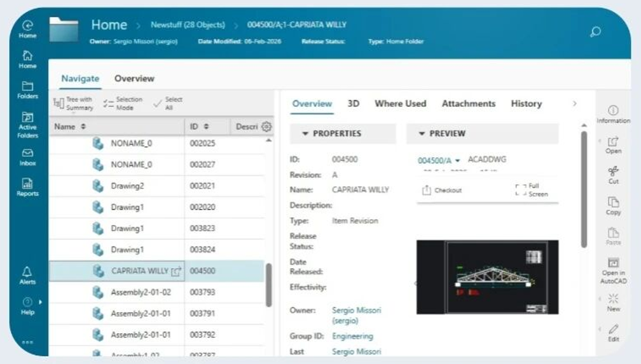Open the Help menu icon
The width and height of the screenshot is (641, 364).
tap(27, 302)
